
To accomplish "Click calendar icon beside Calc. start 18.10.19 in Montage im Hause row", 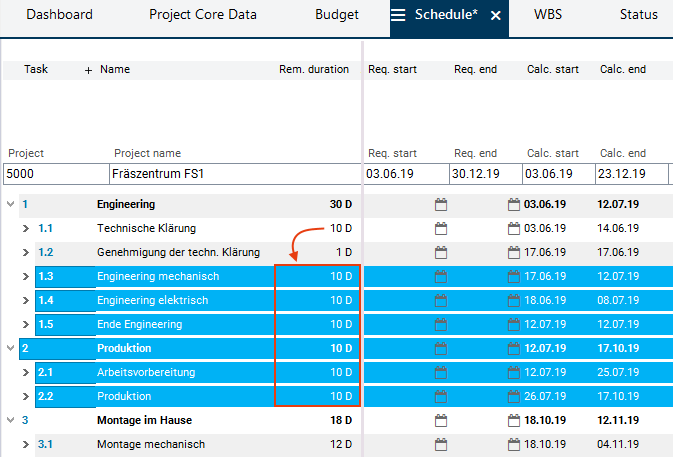I will pyautogui.click(x=514, y=420).
